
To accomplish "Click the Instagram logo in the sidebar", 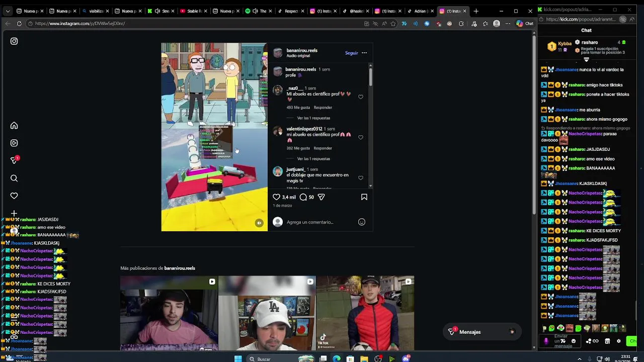I will (14, 41).
